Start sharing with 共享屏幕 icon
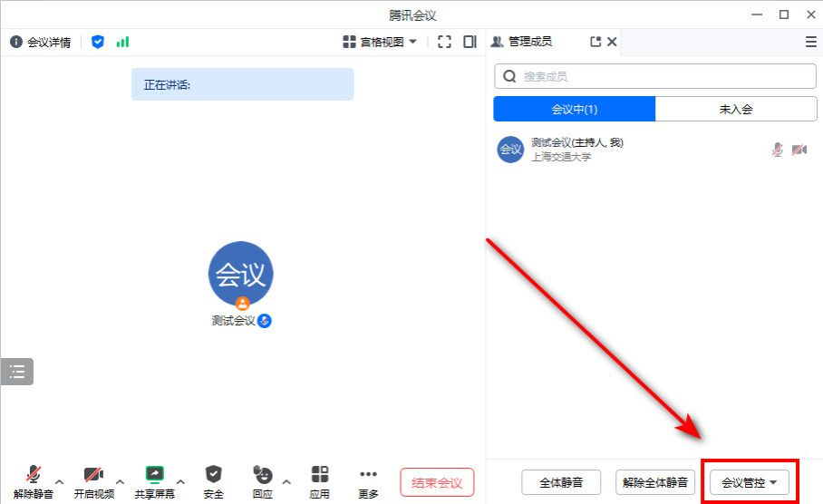The height and width of the screenshot is (504, 823). 154,474
